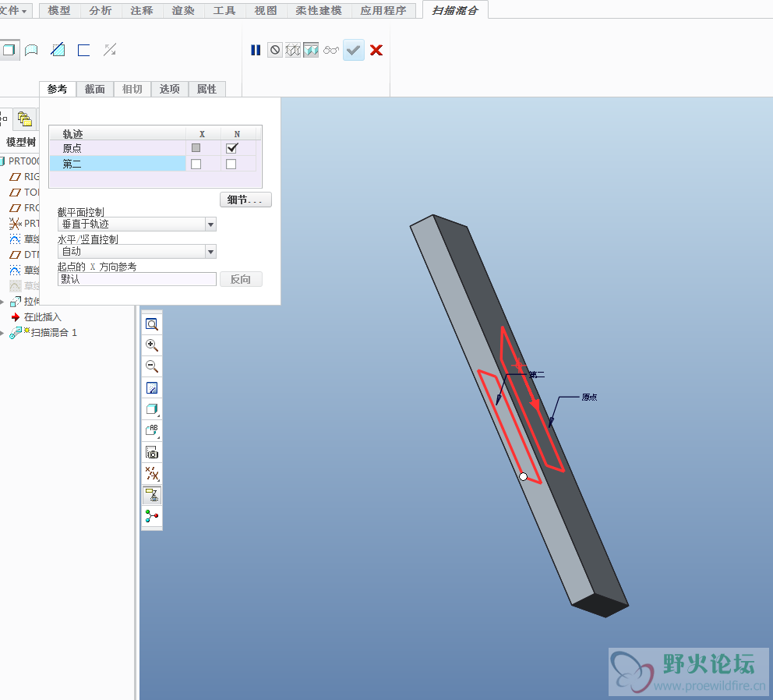Toggle N checkbox for 第二 trajectory

231,164
